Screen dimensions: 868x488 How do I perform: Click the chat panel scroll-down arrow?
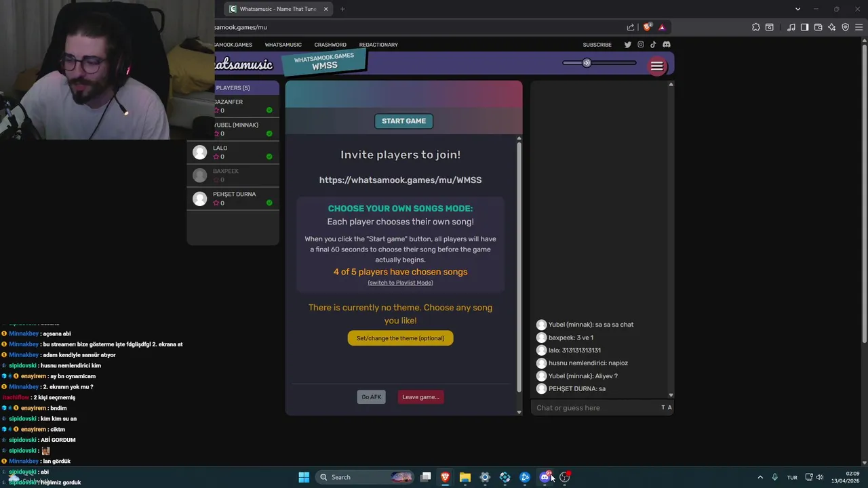click(x=671, y=395)
